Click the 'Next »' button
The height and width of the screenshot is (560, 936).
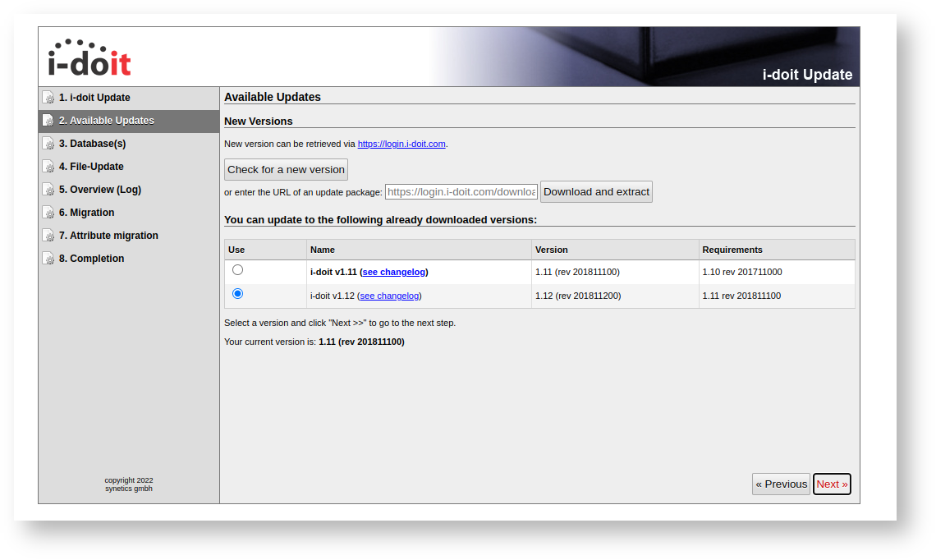(832, 484)
